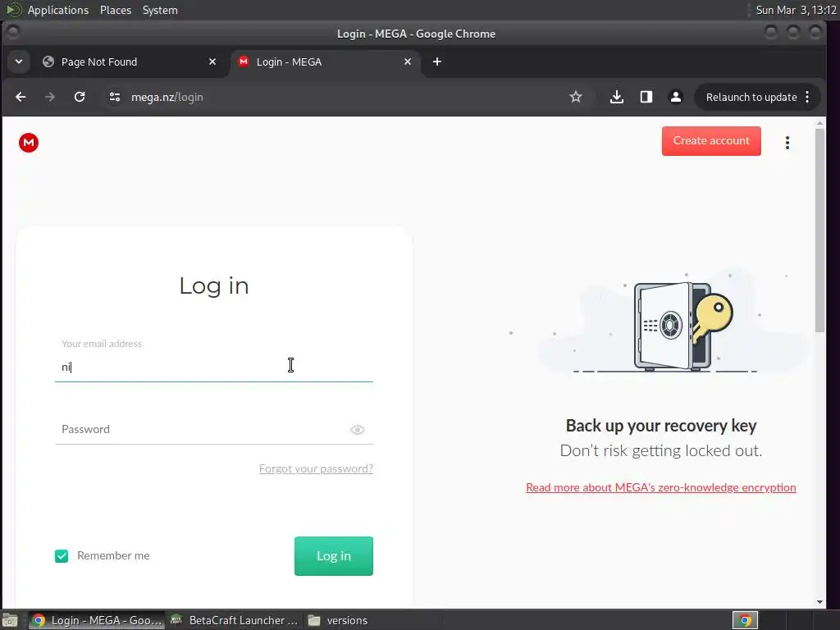The width and height of the screenshot is (840, 630).
Task: Click the MEGA logo icon
Action: (29, 143)
